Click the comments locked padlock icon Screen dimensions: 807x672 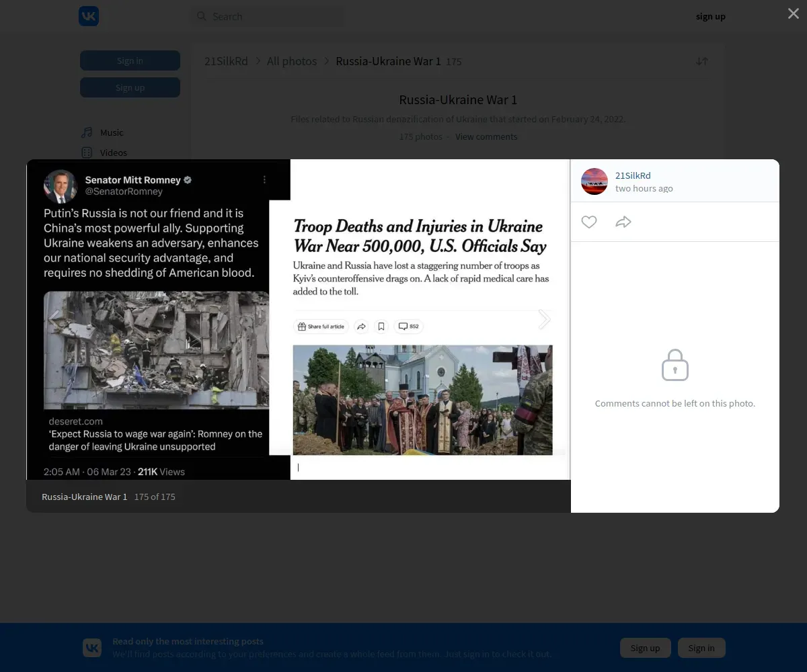click(675, 365)
